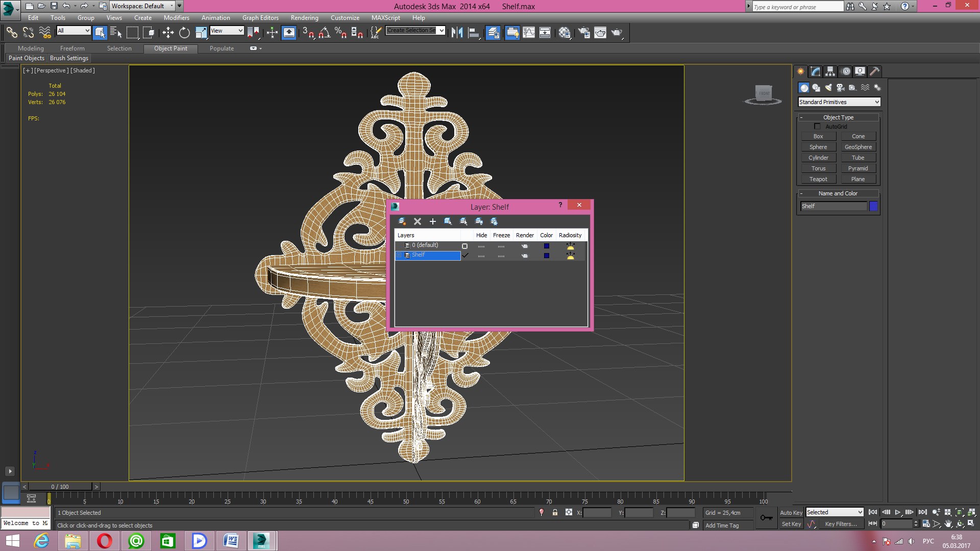Click Hide/Unhide All Layers icon
This screenshot has width=980, height=551.
click(x=479, y=221)
